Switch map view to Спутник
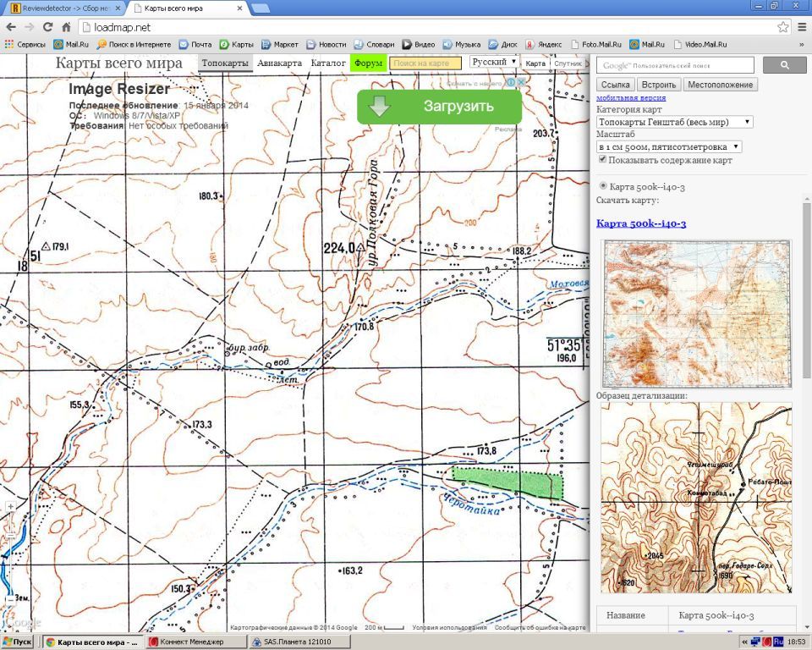The image size is (812, 650). pyautogui.click(x=568, y=63)
